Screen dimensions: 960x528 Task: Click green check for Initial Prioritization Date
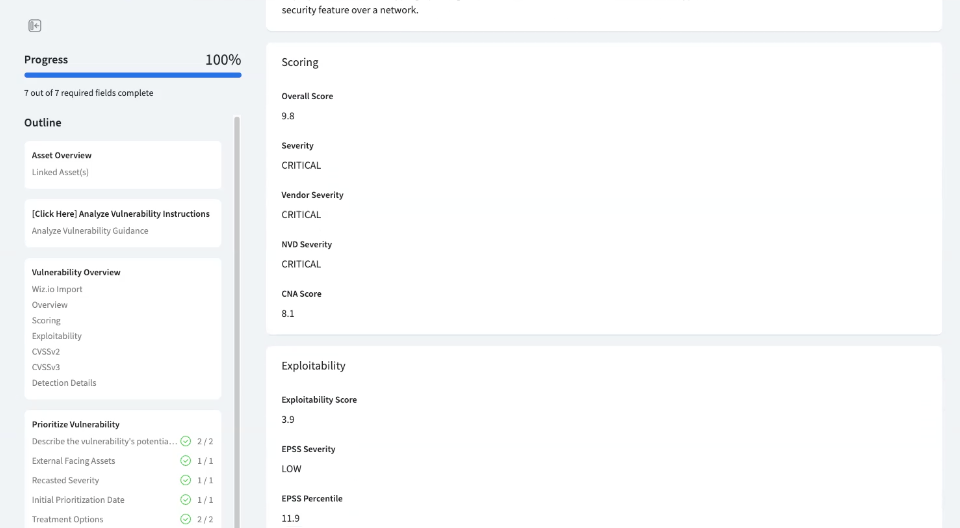186,500
